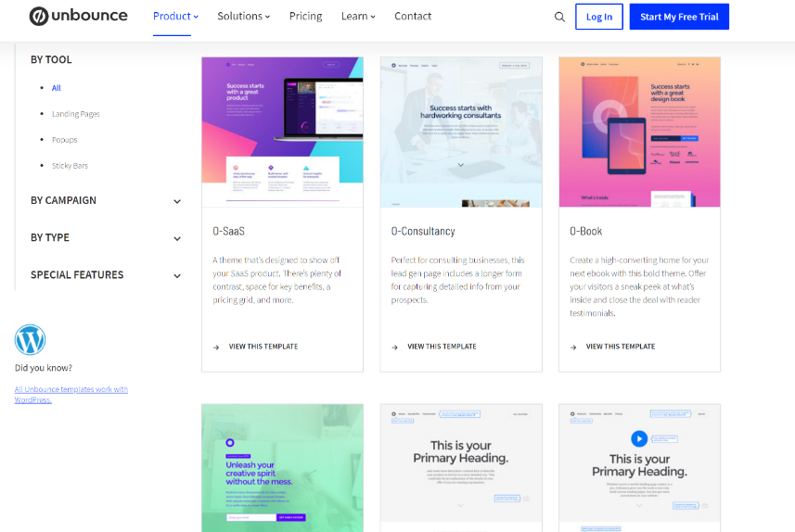
Task: Select the All tool filter
Action: point(57,88)
